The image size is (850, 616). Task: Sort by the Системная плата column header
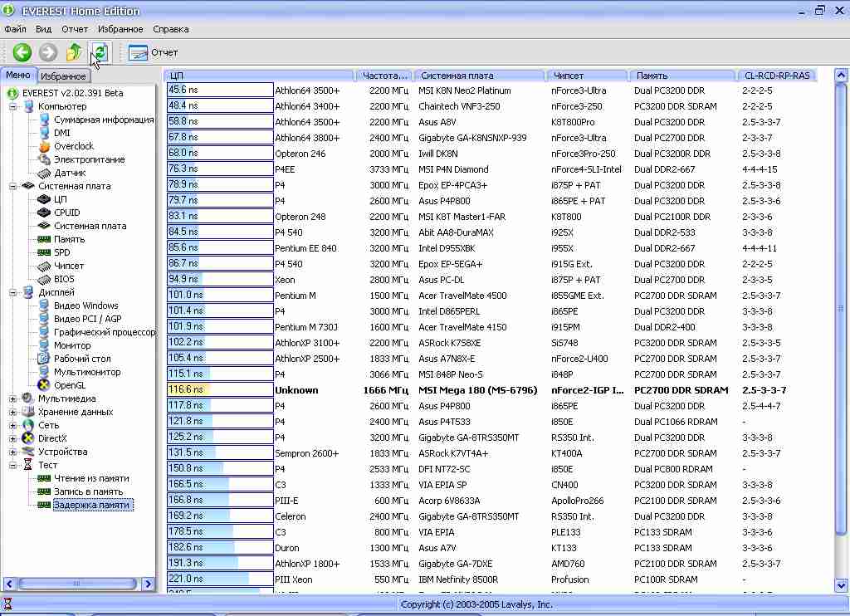[479, 76]
